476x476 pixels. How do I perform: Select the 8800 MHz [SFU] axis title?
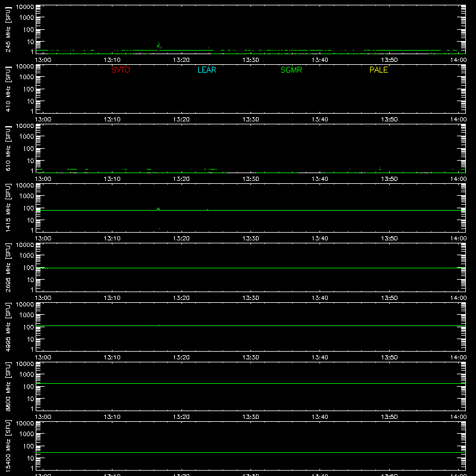[8, 386]
